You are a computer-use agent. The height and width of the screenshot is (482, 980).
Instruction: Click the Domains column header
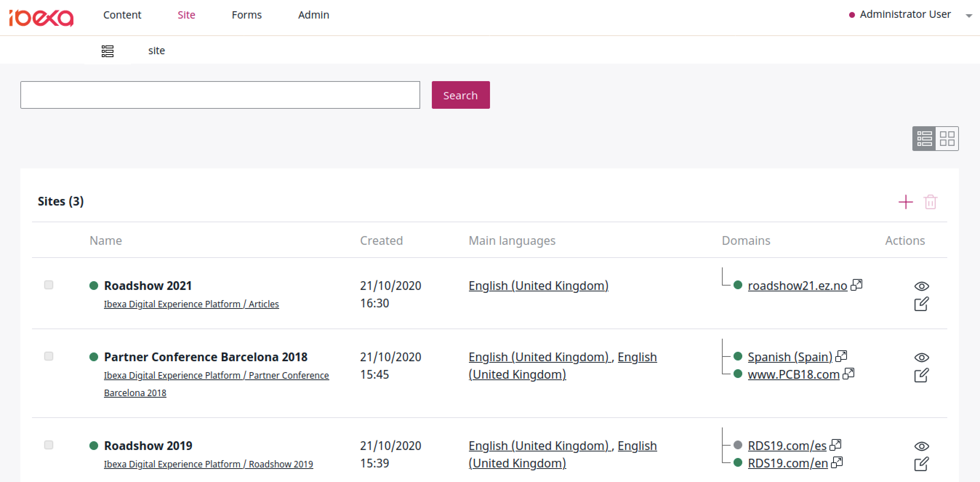point(746,240)
